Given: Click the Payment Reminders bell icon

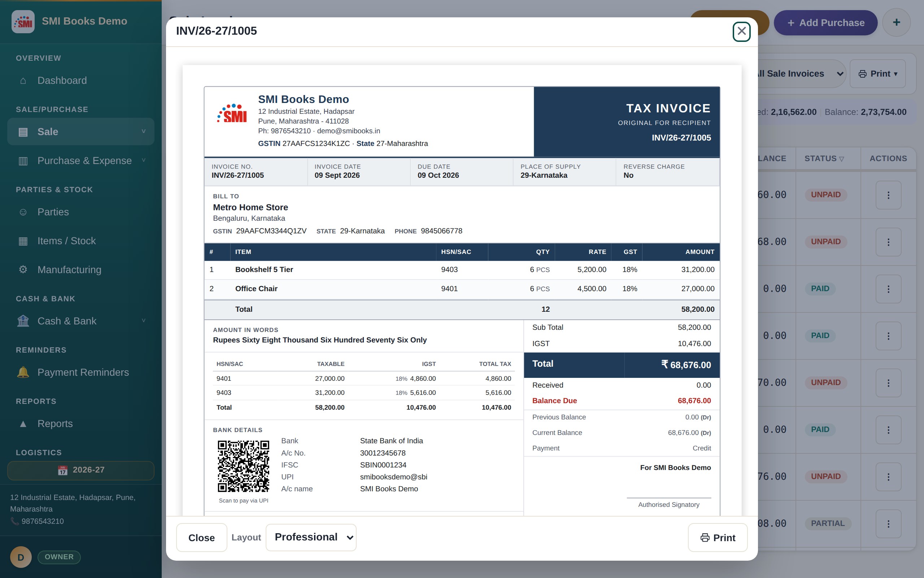Looking at the screenshot, I should click(x=23, y=372).
